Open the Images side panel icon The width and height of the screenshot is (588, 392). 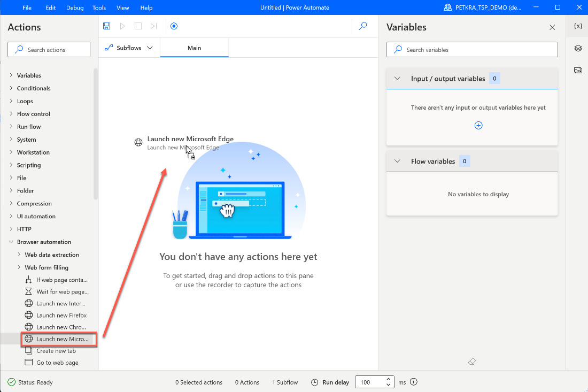click(578, 70)
